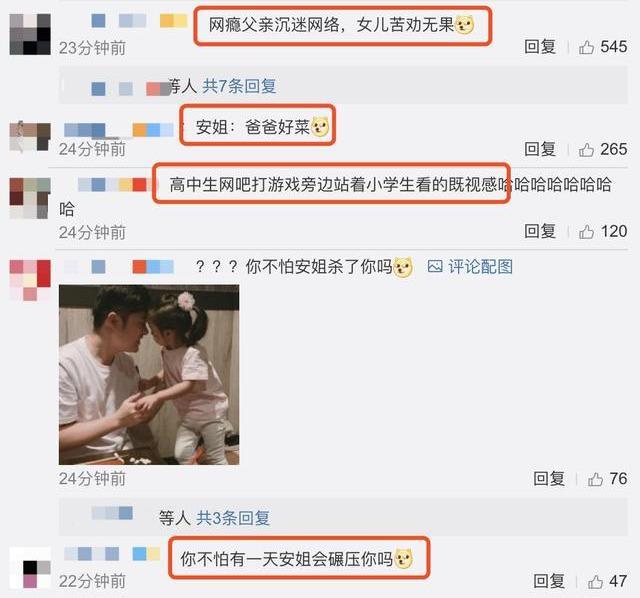Open the father and daughter photo
Image resolution: width=640 pixels, height=598 pixels.
[149, 375]
